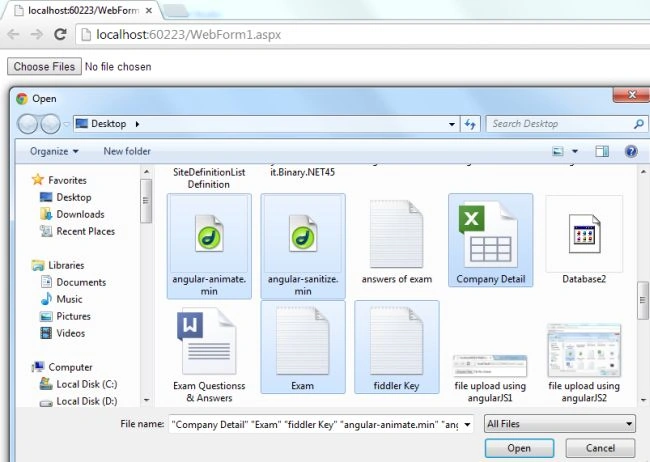Select the Exam text file

coord(303,347)
